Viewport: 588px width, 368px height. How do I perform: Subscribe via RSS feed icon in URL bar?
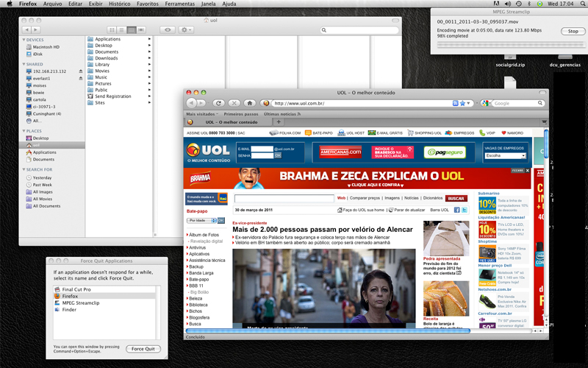click(x=455, y=103)
